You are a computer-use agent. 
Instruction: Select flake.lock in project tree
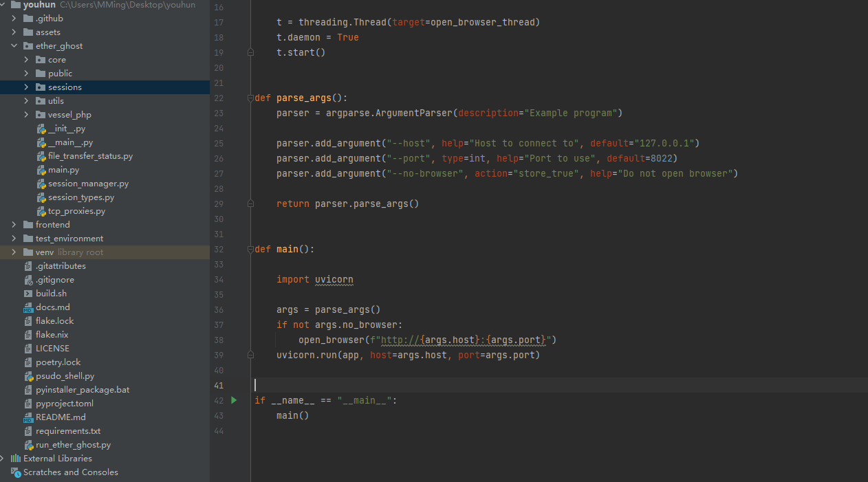pos(54,321)
